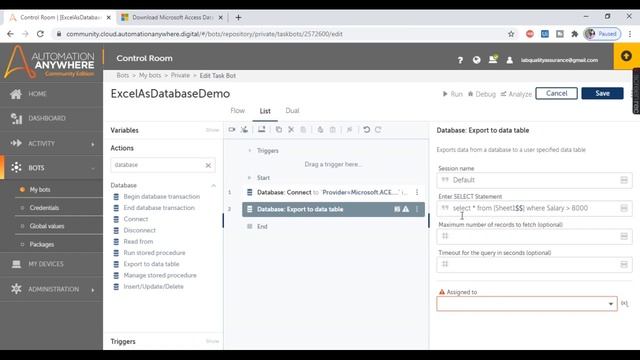This screenshot has width=640, height=360.
Task: Open the devices status icon in header
Action: click(493, 59)
